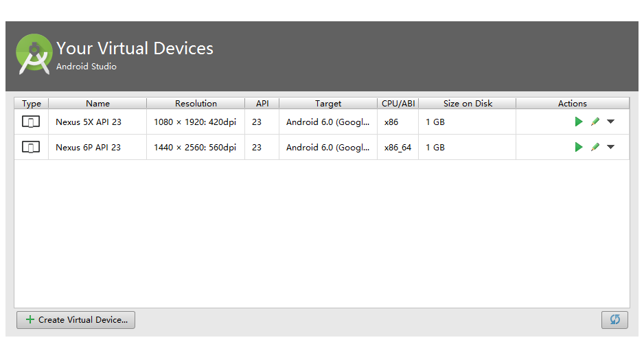Edit the Nexus 5X API 23 device

595,122
